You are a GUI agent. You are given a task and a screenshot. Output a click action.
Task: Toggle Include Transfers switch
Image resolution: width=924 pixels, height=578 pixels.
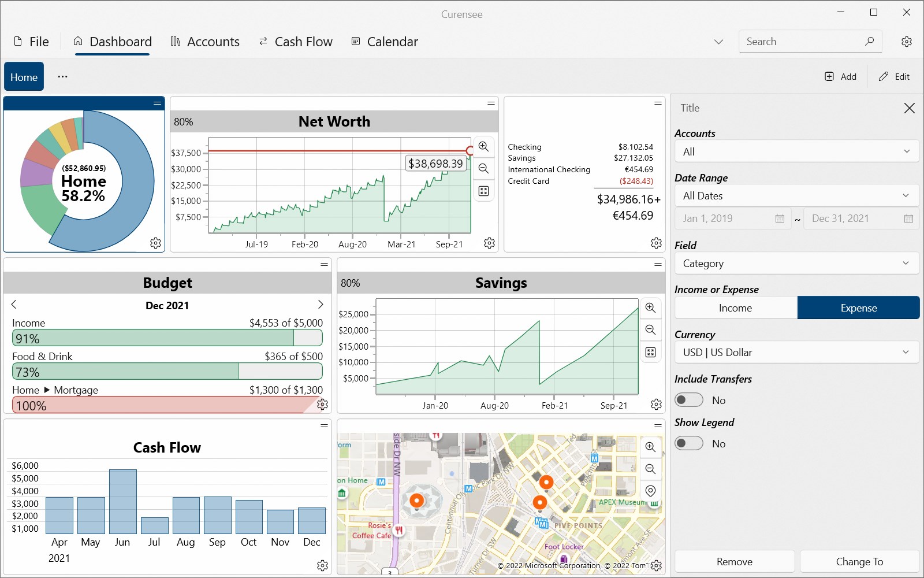pos(689,400)
